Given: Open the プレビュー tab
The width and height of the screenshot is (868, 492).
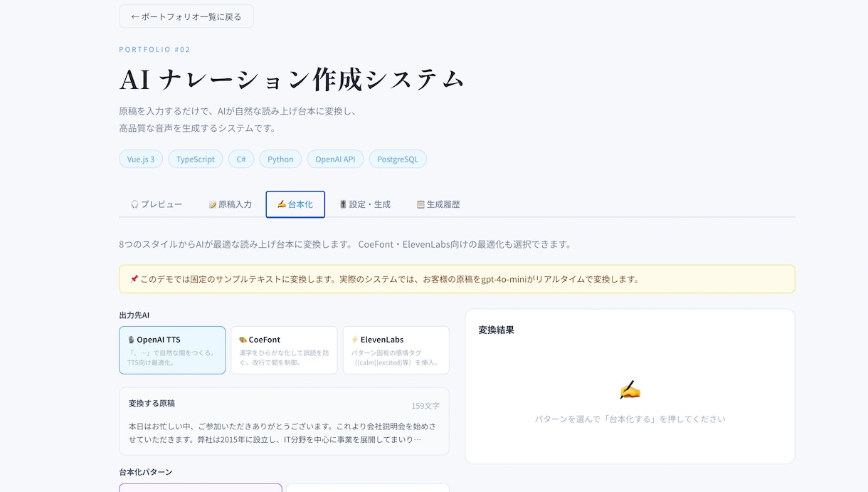Looking at the screenshot, I should [157, 204].
